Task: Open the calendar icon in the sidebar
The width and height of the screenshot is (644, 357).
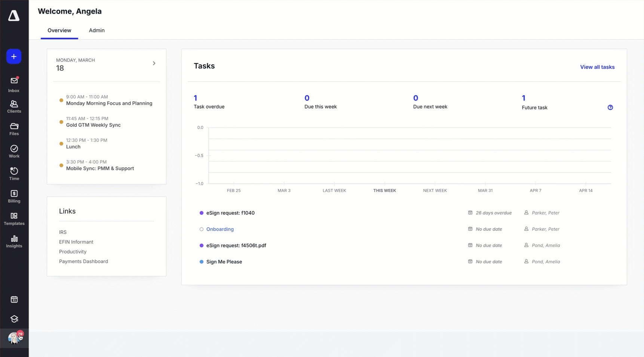Action: click(x=14, y=299)
